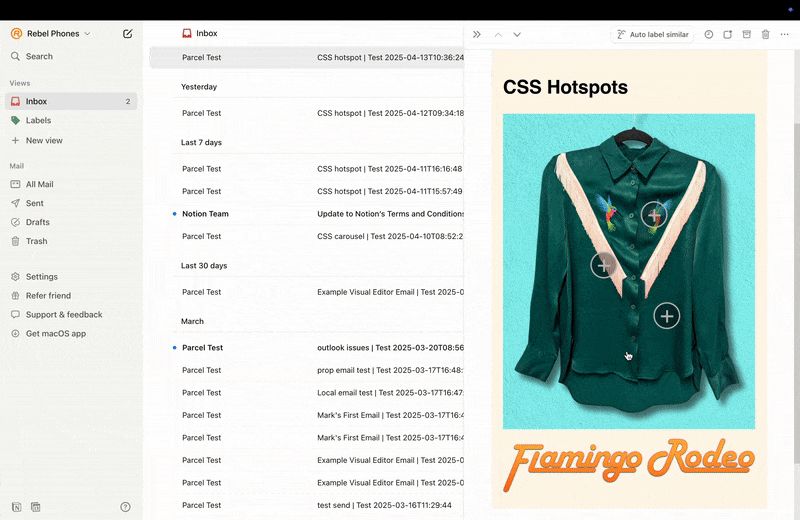The image size is (800, 520).
Task: Click the middle plus hotspot on the fringe
Action: pos(603,265)
